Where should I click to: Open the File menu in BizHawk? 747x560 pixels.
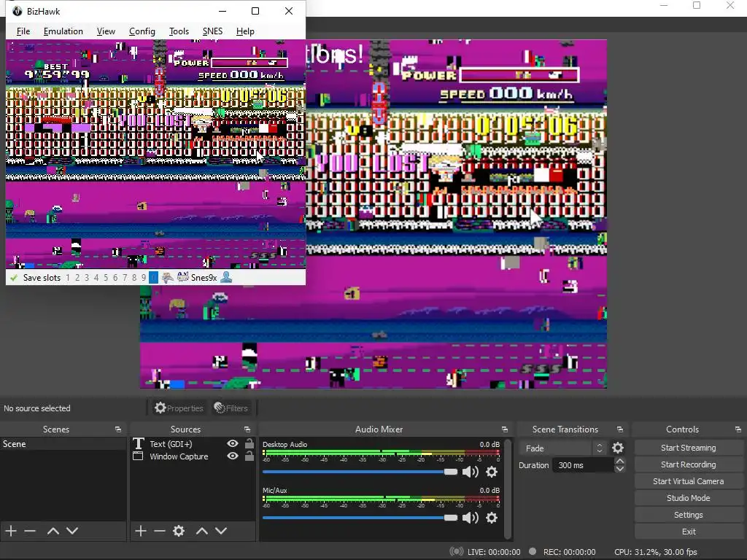pos(23,31)
